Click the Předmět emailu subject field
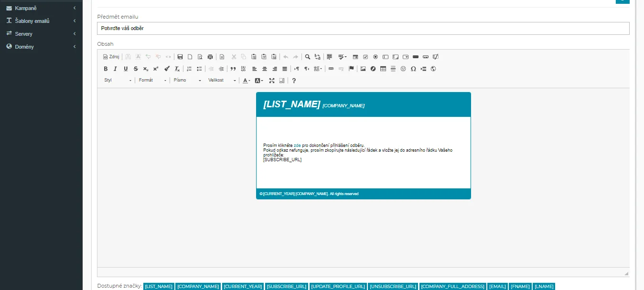 [363, 28]
